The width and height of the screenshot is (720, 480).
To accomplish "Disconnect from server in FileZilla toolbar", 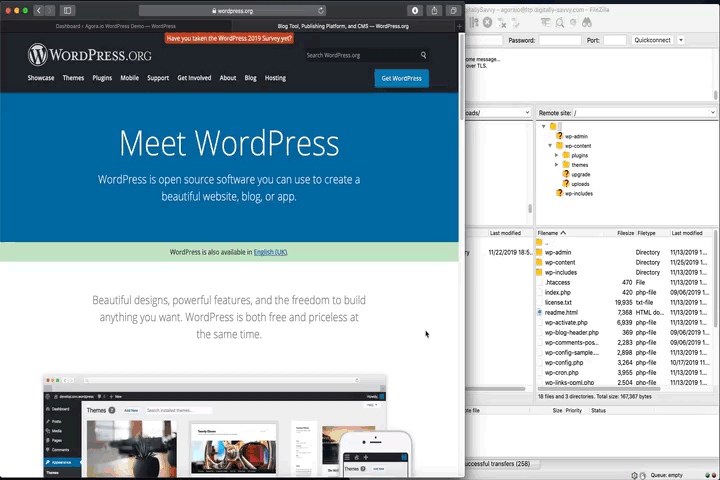I will coord(502,22).
